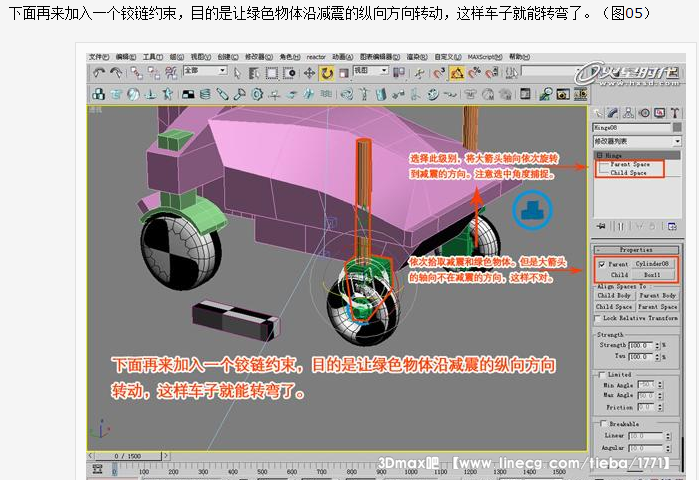
Task: Open the 工具(T) menu
Action: click(x=153, y=57)
